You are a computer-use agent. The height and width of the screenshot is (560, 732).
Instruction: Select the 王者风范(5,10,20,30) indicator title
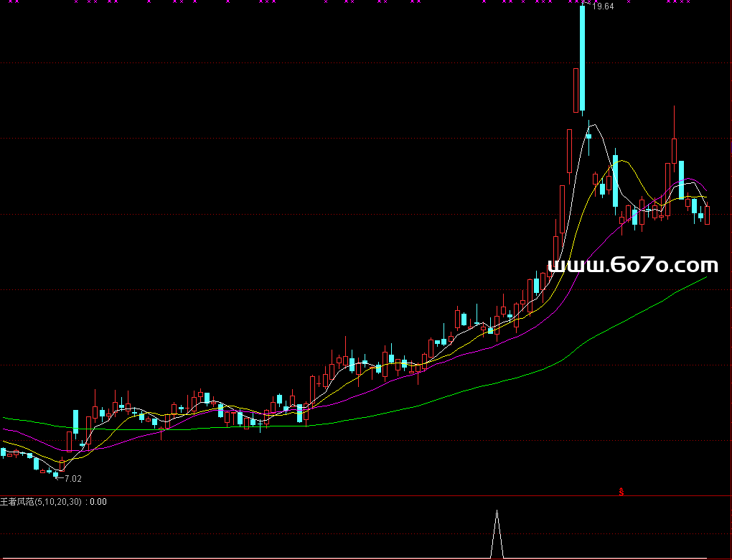41,502
